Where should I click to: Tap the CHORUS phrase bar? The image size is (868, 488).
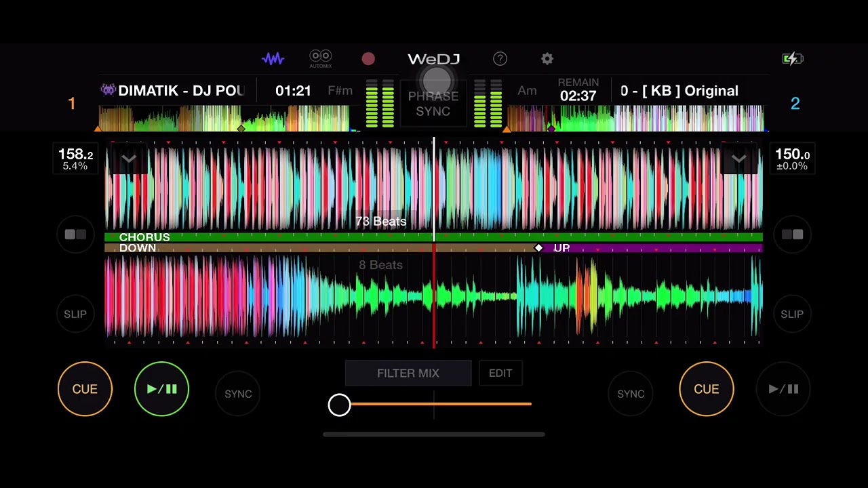tap(433, 237)
